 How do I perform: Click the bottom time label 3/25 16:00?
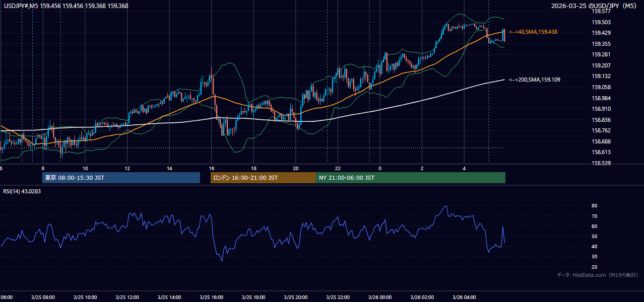point(212,297)
